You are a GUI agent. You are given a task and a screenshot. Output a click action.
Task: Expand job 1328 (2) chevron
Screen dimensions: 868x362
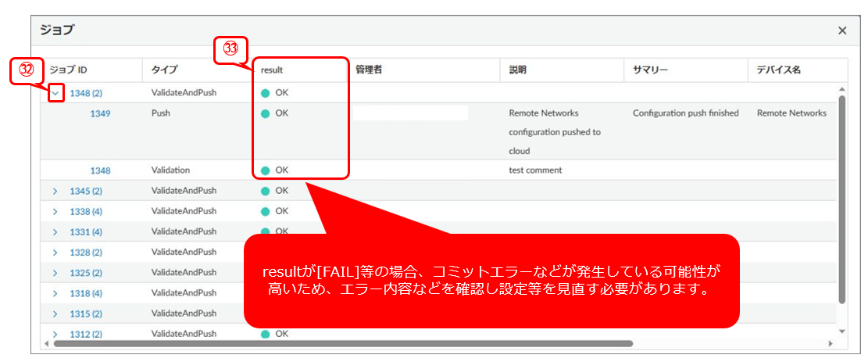coord(55,253)
